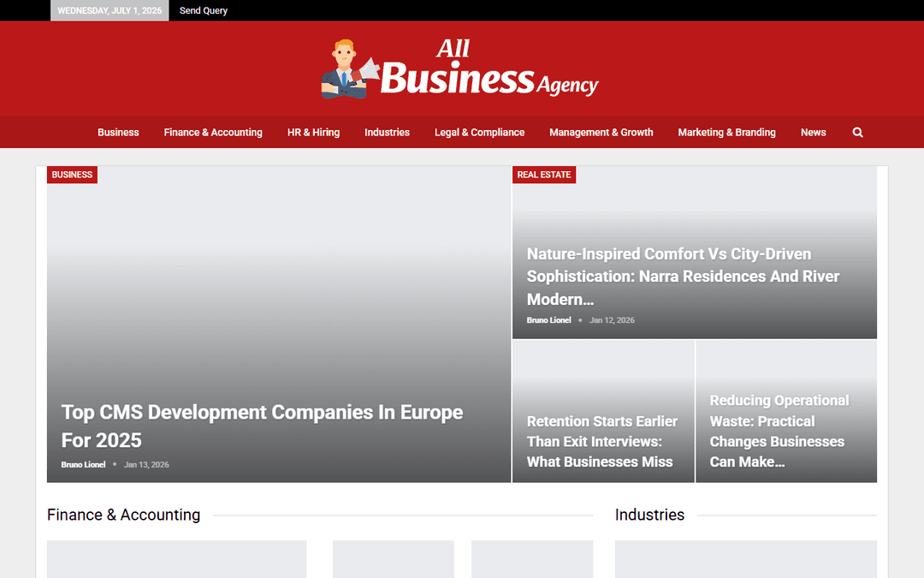Screen dimensions: 924x578
Task: Open the Finance & Accounting section heading
Action: (x=124, y=515)
